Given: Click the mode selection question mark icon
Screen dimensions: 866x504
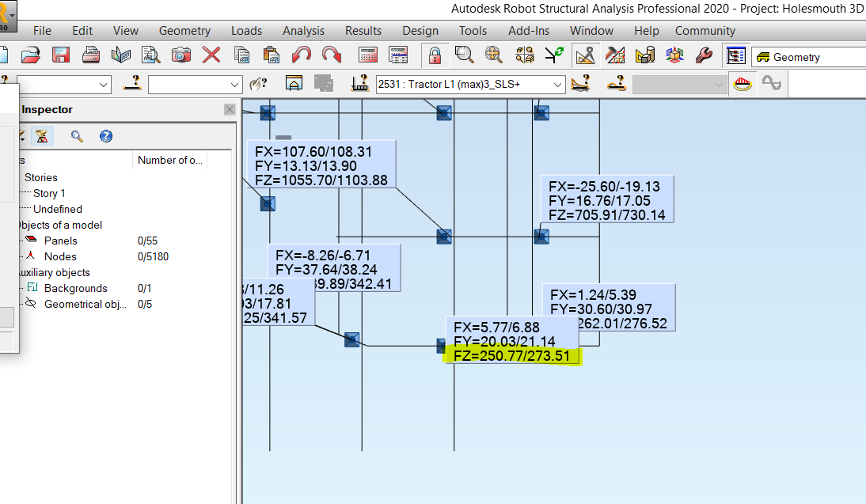Looking at the screenshot, I should (617, 83).
